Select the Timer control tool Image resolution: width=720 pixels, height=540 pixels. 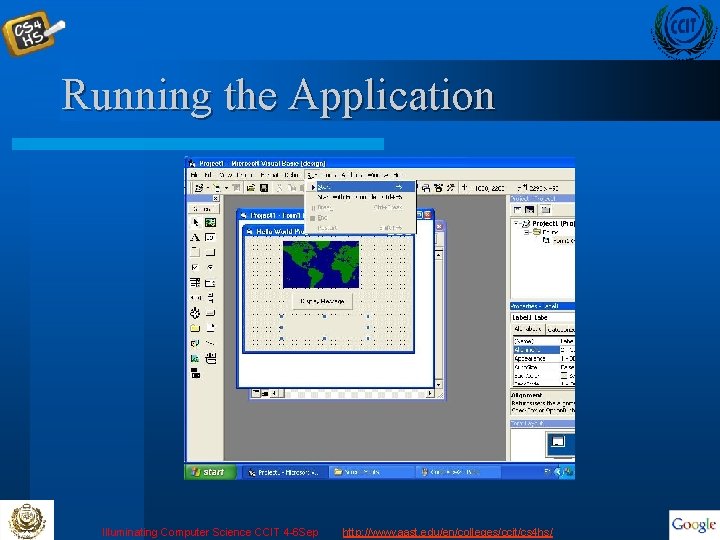(x=195, y=313)
